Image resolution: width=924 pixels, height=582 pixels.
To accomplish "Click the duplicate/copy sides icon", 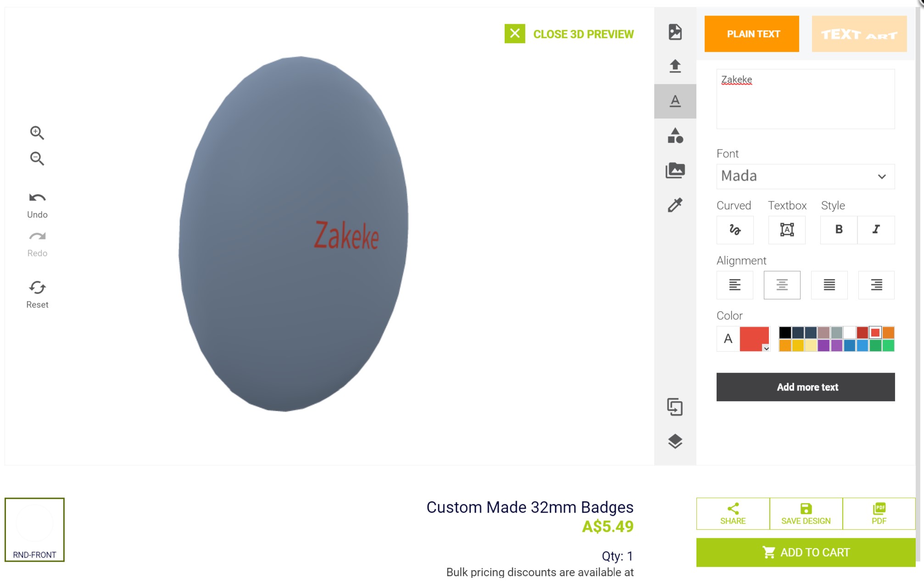I will tap(675, 407).
